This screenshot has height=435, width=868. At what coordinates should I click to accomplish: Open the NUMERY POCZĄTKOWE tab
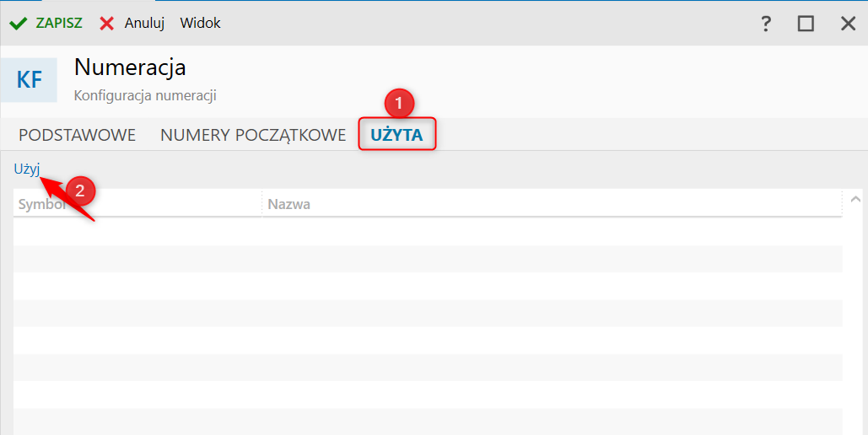point(253,135)
